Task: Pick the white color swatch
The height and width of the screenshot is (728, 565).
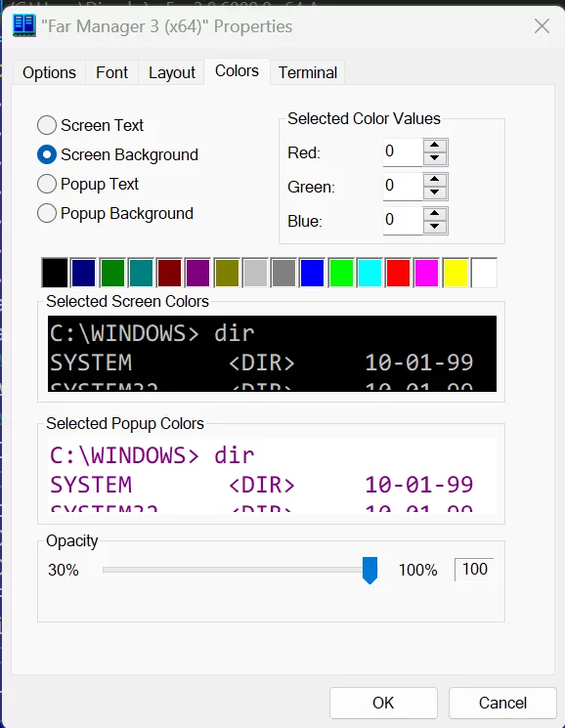Action: pos(484,273)
